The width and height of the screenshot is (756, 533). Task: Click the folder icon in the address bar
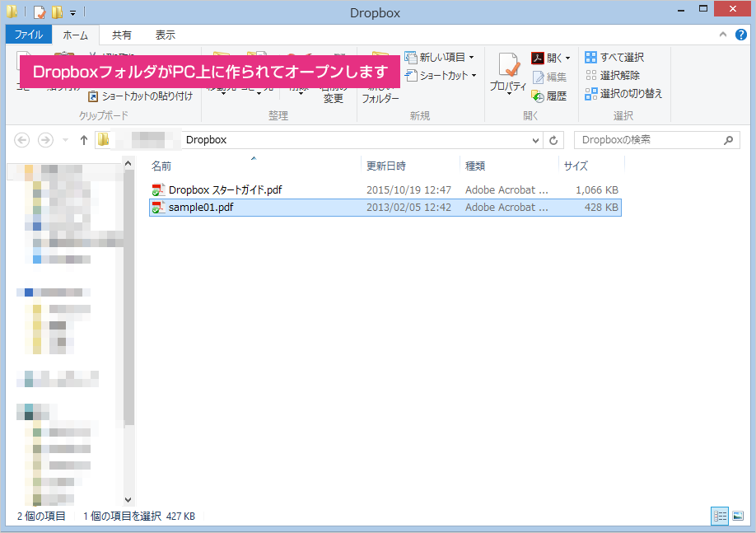click(x=103, y=140)
